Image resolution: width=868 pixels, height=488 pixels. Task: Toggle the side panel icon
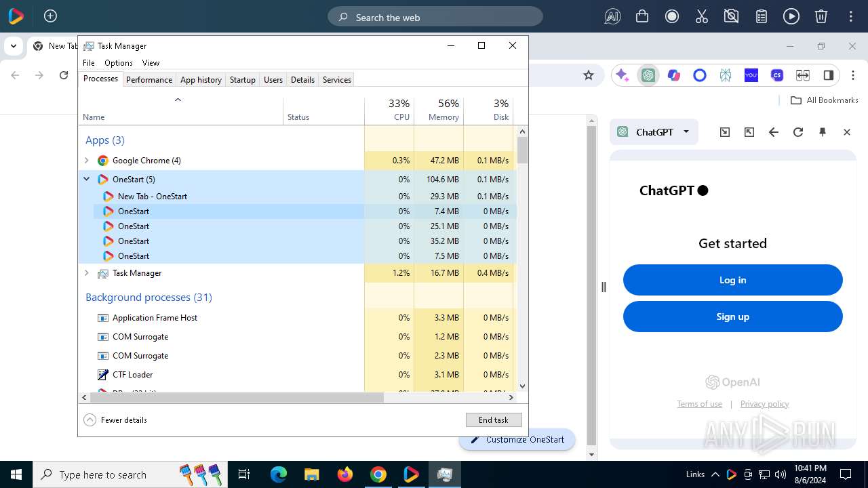828,75
